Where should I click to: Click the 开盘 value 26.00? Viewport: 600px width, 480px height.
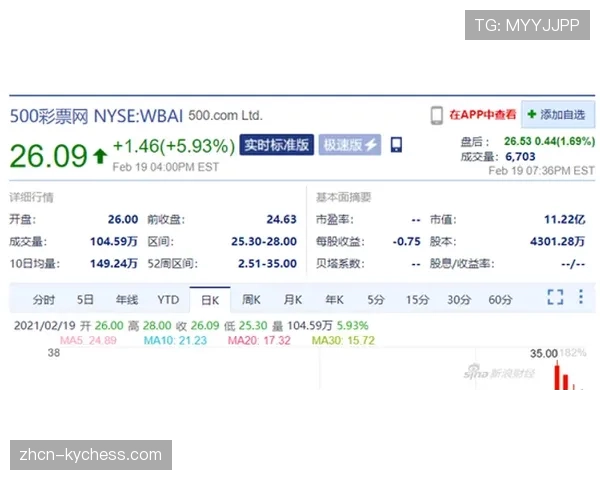pyautogui.click(x=123, y=219)
